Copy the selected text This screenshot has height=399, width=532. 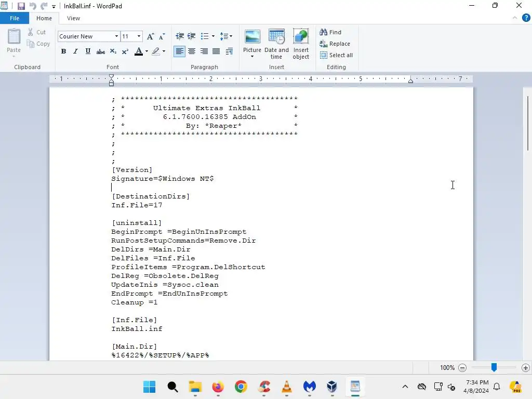point(38,44)
